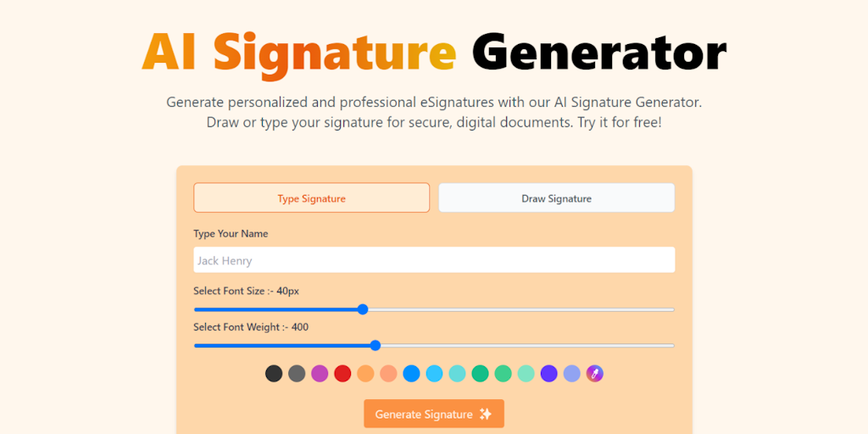Pick the black color swatch
868x434 pixels.
274,373
